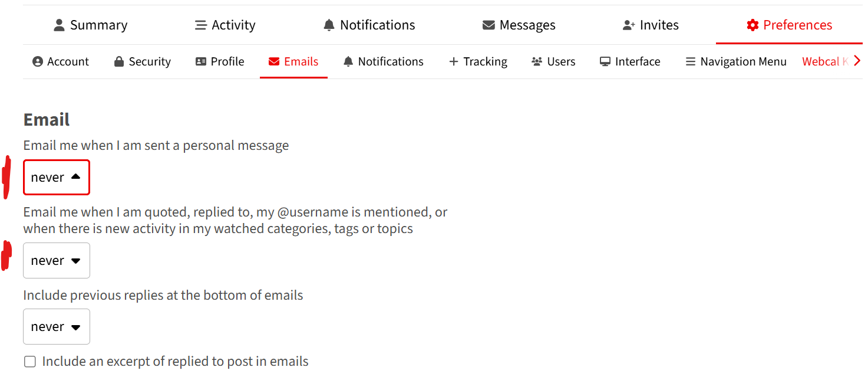Open the include previous replies dropdown
868x390 pixels.
point(57,327)
